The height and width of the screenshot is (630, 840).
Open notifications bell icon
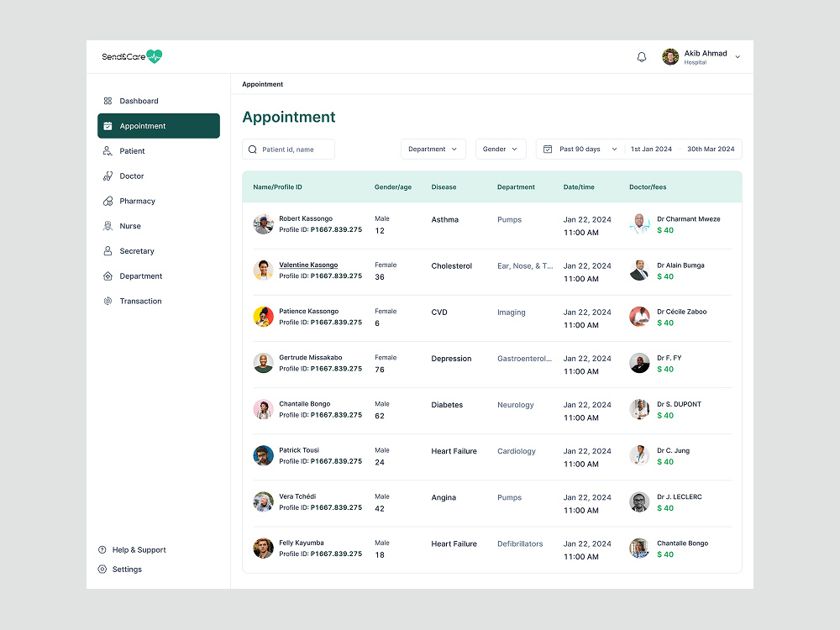(x=641, y=57)
